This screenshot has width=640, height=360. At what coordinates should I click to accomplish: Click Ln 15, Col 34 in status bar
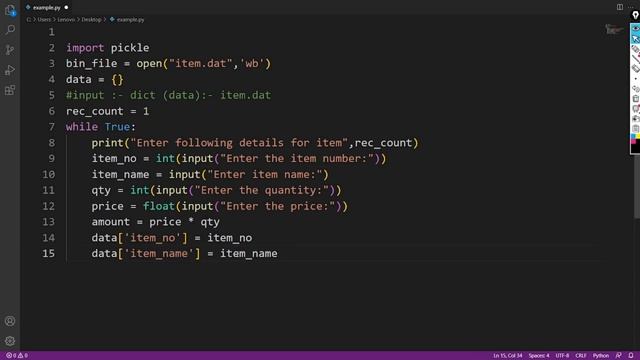coord(507,356)
